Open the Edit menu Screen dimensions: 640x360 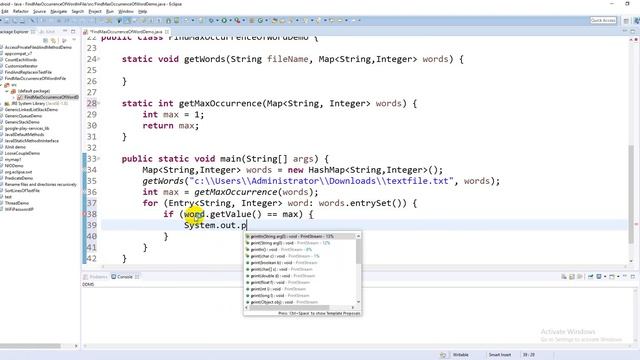point(5,11)
